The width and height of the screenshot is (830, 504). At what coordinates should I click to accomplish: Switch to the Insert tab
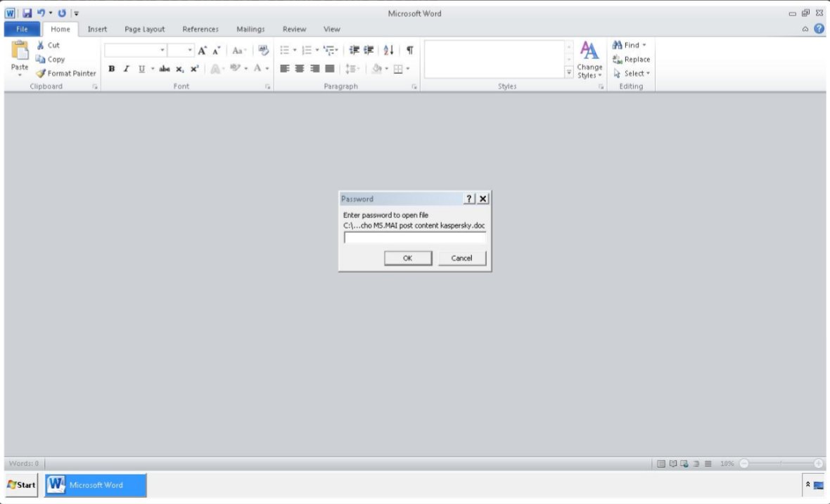point(97,29)
